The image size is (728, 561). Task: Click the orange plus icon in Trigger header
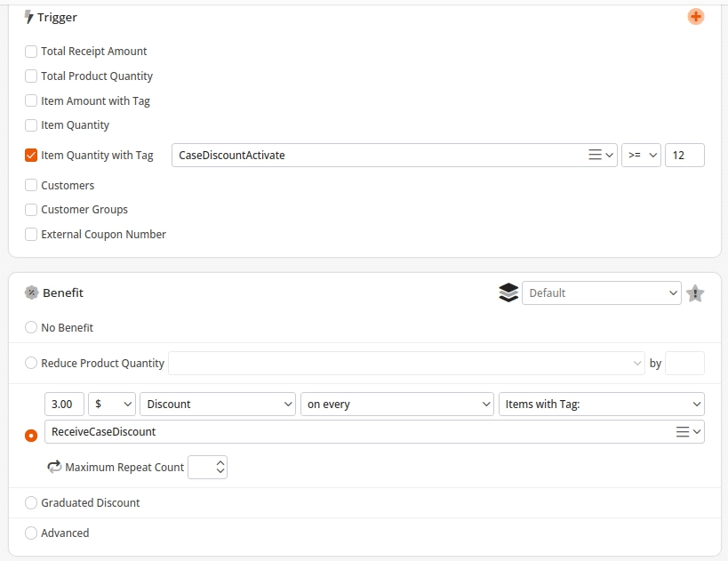pos(695,17)
